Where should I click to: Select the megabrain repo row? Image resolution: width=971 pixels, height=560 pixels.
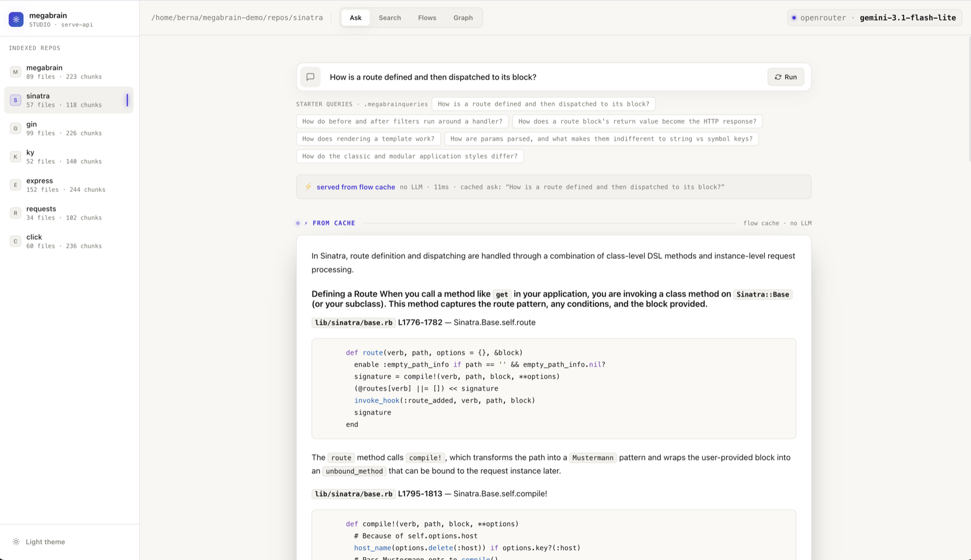[69, 72]
